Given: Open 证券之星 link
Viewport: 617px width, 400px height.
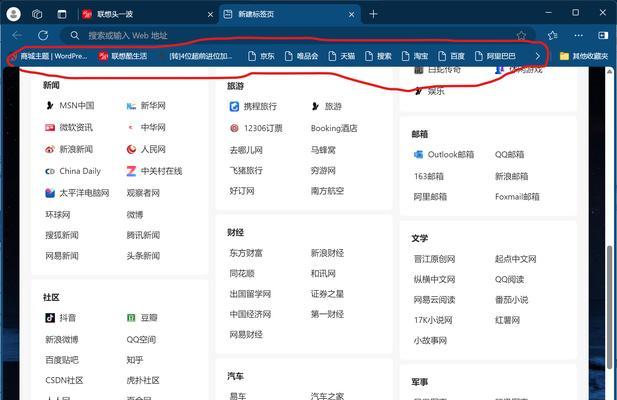Looking at the screenshot, I should (x=327, y=294).
